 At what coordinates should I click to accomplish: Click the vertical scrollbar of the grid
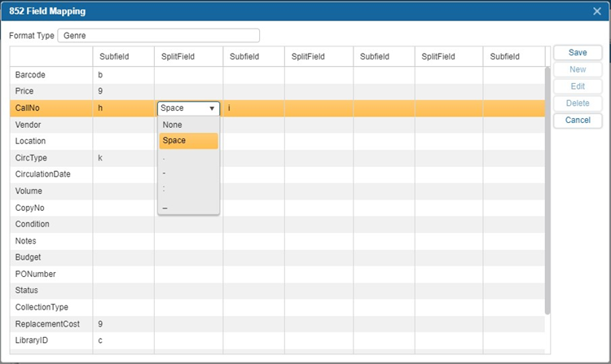coord(547,187)
